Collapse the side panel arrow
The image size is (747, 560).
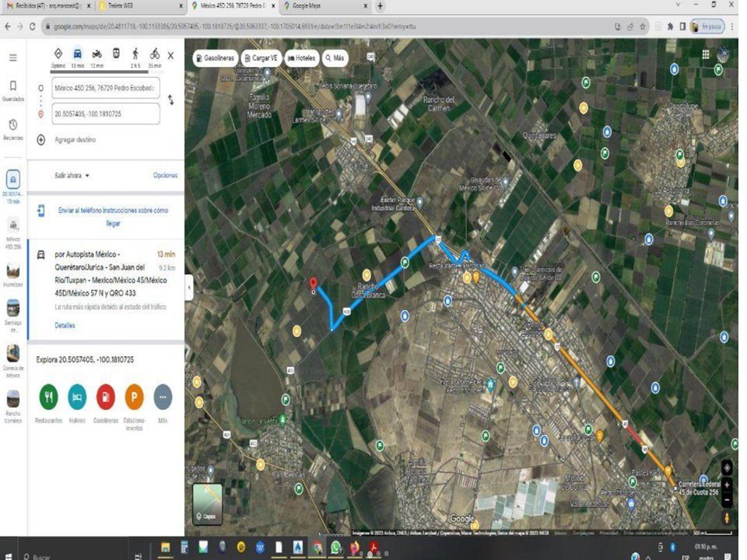(189, 287)
